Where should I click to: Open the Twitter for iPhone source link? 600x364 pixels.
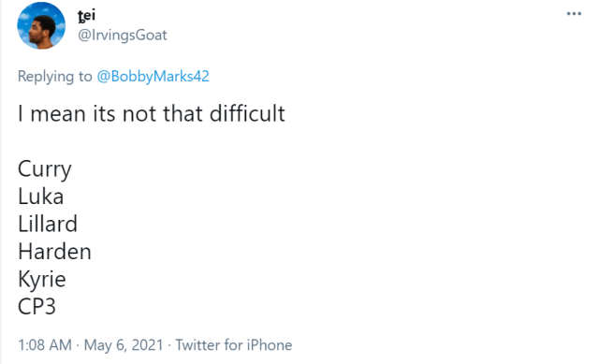[x=234, y=345]
